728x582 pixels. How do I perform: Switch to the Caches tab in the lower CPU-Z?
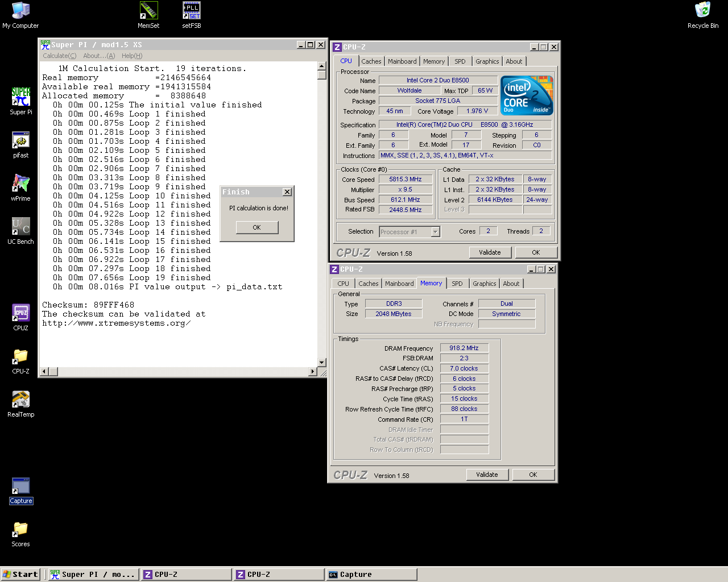pyautogui.click(x=369, y=284)
